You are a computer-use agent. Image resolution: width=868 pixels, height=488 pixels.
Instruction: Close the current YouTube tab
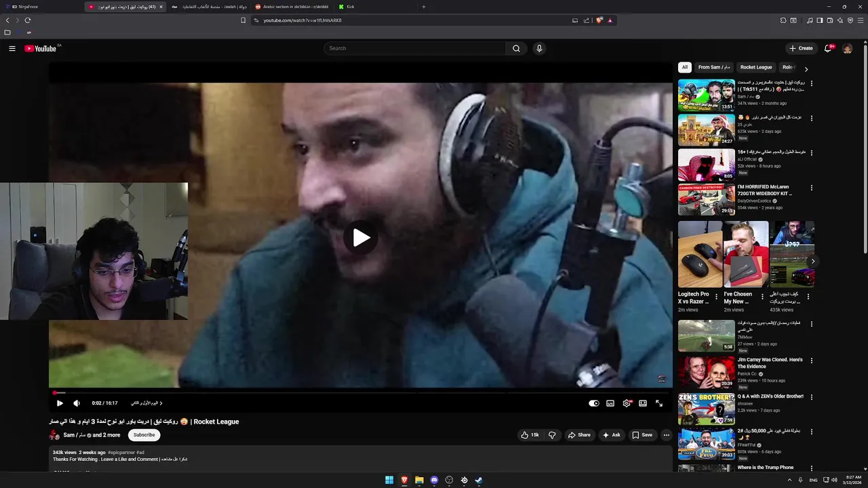(161, 7)
